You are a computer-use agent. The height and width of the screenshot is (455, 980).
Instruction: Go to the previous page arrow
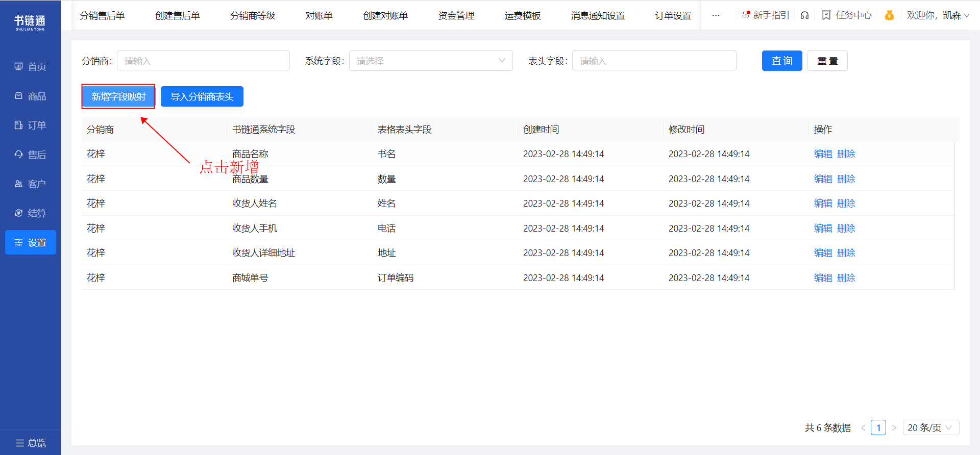[863, 427]
